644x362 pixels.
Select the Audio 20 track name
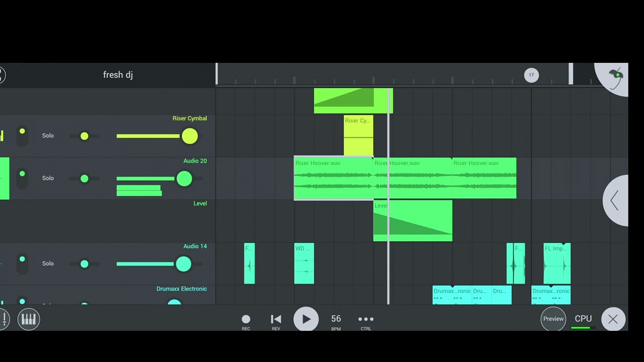pyautogui.click(x=195, y=161)
